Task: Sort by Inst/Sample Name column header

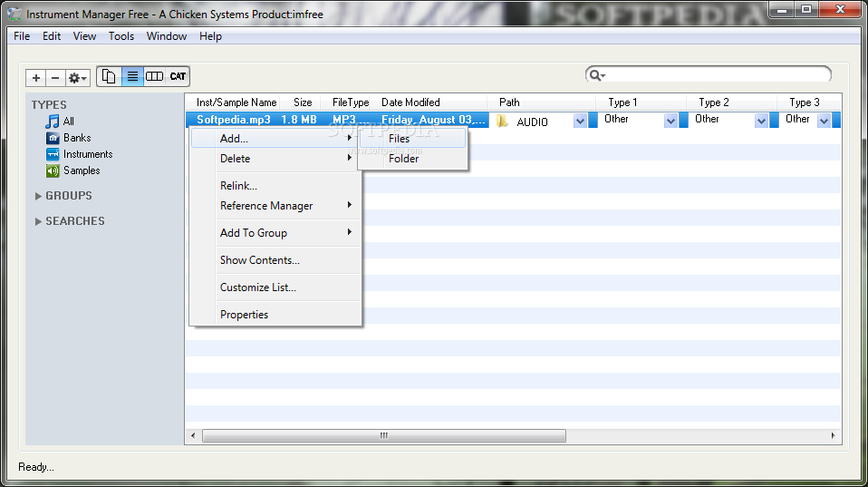Action: click(x=236, y=102)
